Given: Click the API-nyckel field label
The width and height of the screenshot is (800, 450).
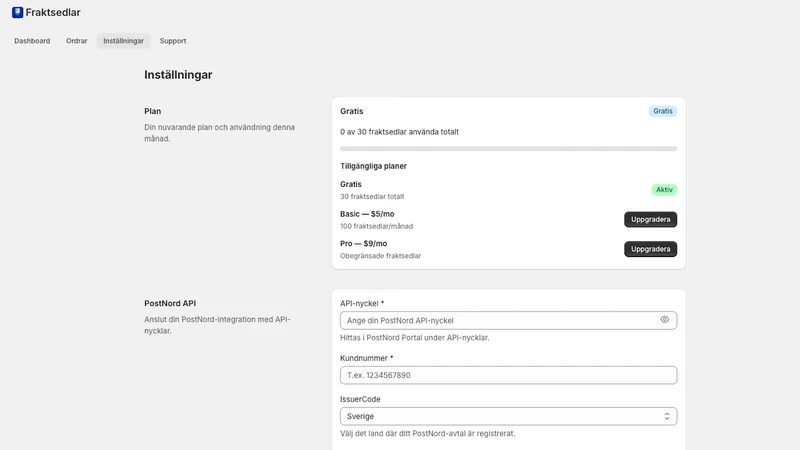Looking at the screenshot, I should (359, 303).
